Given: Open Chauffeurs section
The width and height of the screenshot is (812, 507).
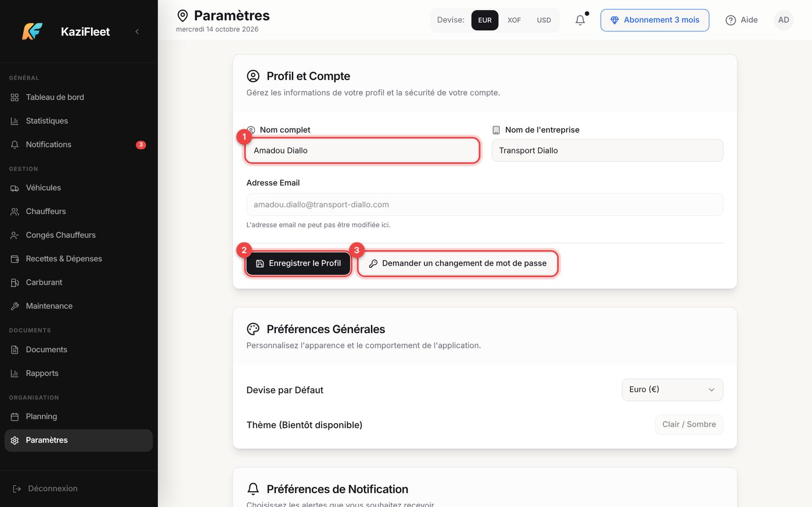Looking at the screenshot, I should [78, 212].
